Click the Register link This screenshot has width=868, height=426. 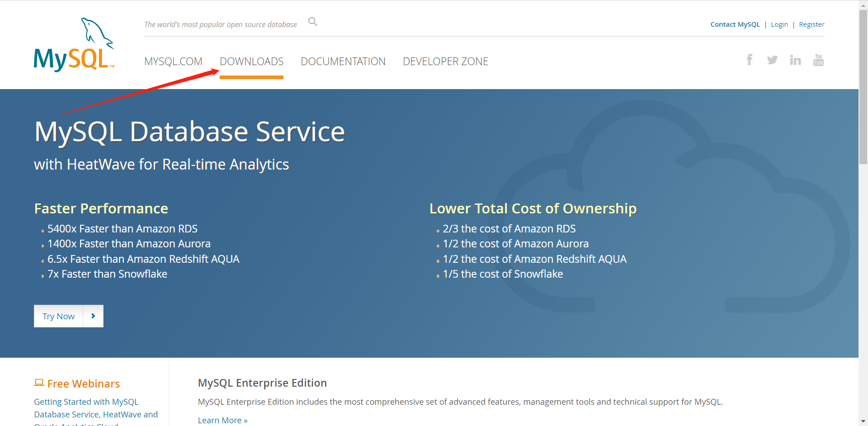811,24
